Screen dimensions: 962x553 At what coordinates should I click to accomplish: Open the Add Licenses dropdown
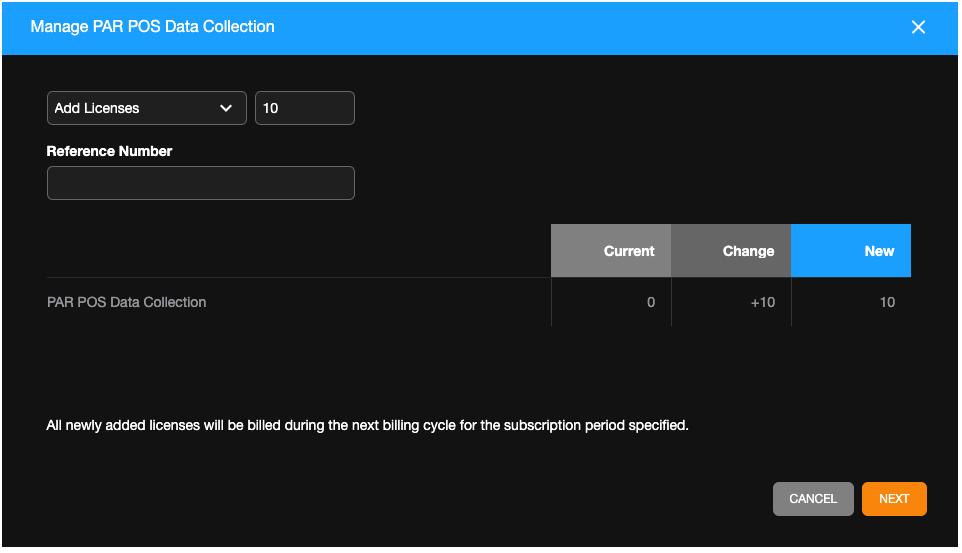[x=146, y=108]
